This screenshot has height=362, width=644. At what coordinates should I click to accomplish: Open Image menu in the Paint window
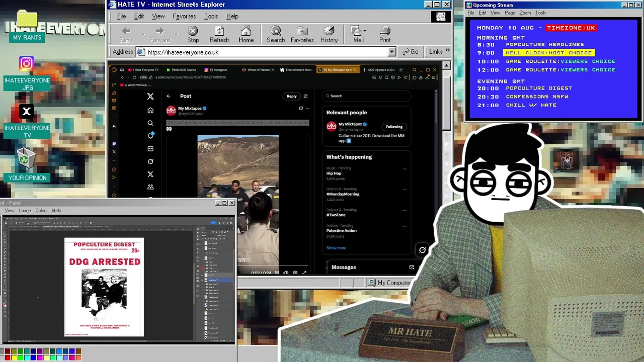[x=25, y=211]
